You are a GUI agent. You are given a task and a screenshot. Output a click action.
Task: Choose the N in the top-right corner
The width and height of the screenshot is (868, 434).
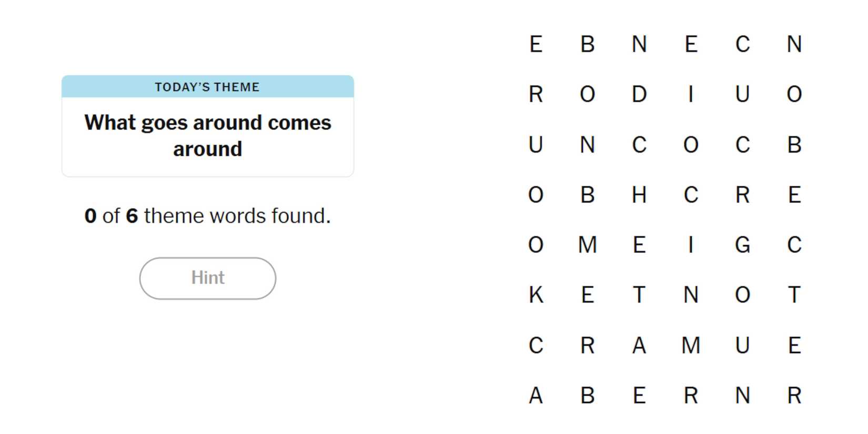pos(794,44)
